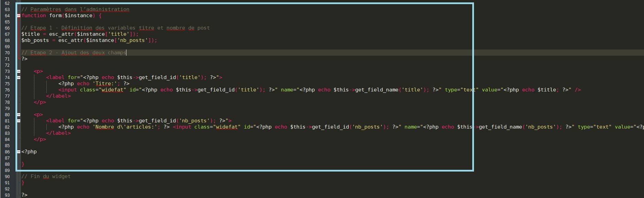Click closing brace on line 91
644x198 pixels.
tap(23, 183)
